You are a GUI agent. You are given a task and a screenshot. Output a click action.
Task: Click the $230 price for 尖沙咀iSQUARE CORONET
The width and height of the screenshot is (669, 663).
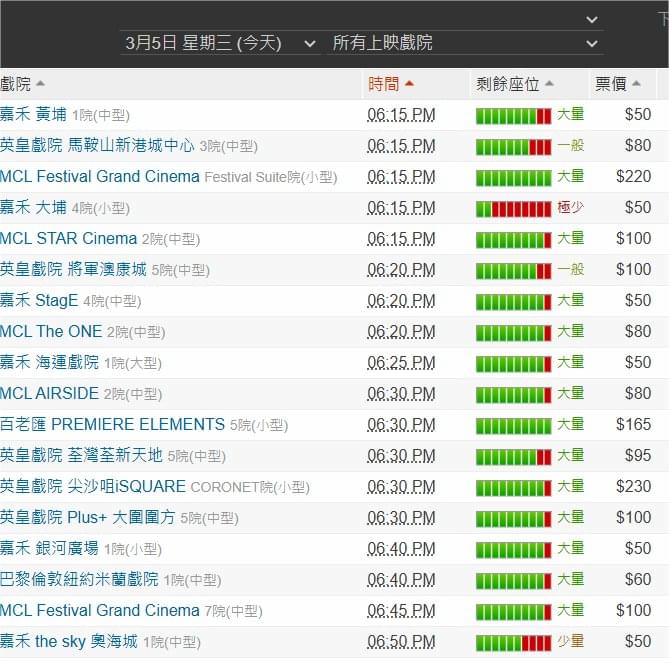(633, 486)
